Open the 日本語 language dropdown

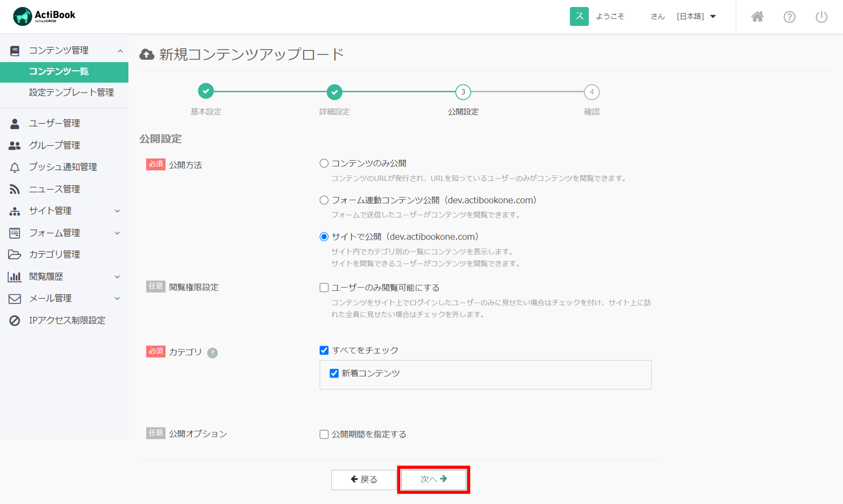pos(696,16)
